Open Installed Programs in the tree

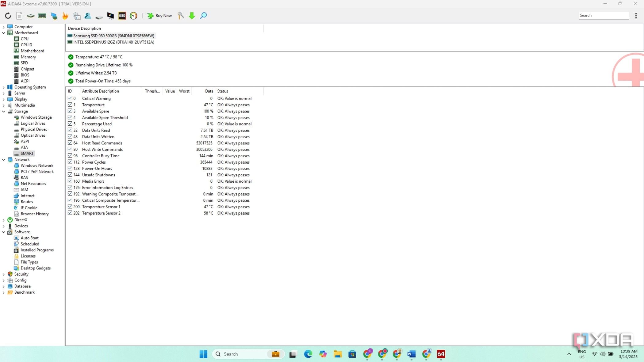[x=37, y=250]
